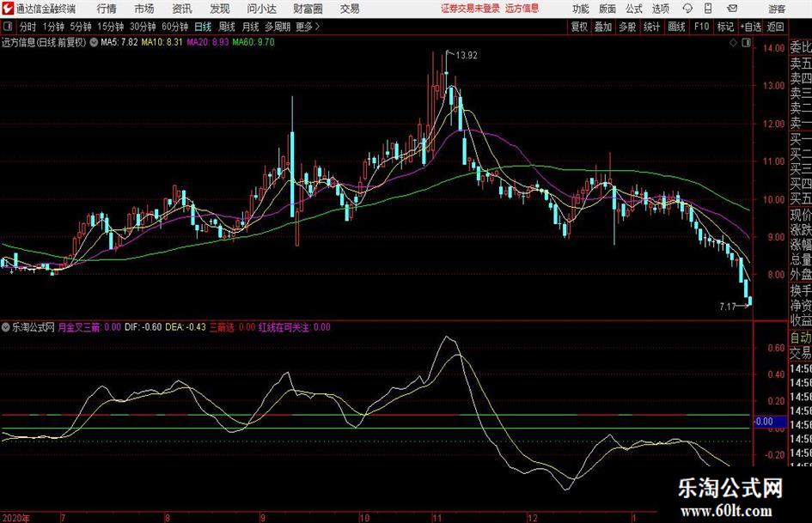The image size is (812, 523).
Task: Toggle the side panel icon near 14.00
Action: tap(746, 43)
